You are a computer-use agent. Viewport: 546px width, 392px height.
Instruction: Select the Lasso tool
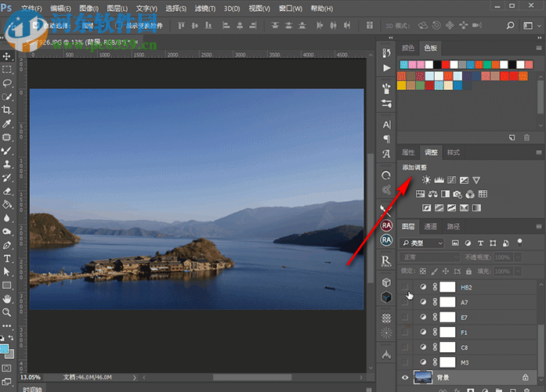coord(7,83)
